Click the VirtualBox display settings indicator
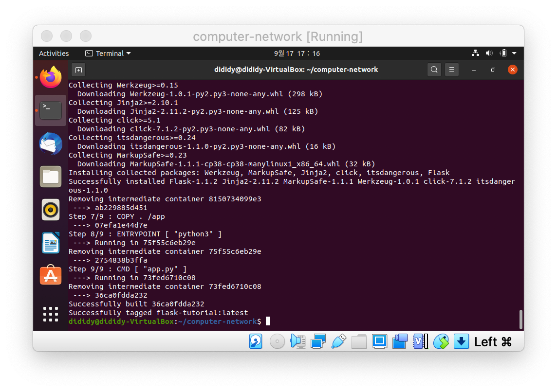557x392 pixels. tap(381, 341)
